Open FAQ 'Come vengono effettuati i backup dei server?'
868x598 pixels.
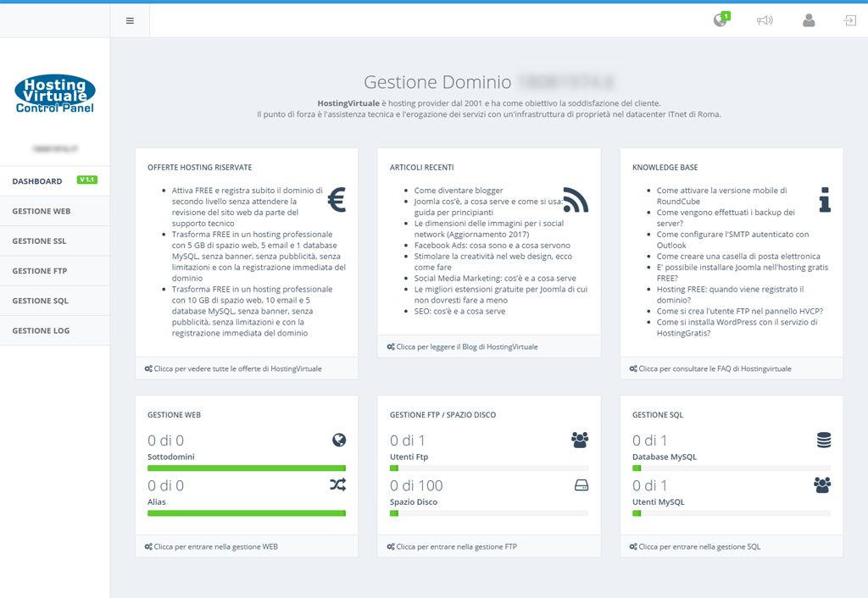pos(726,218)
